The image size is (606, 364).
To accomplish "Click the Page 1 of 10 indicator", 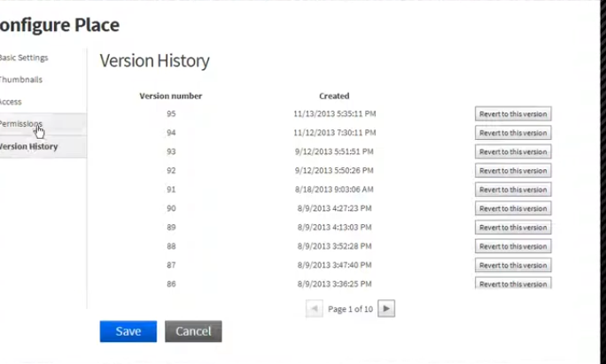I will [350, 309].
